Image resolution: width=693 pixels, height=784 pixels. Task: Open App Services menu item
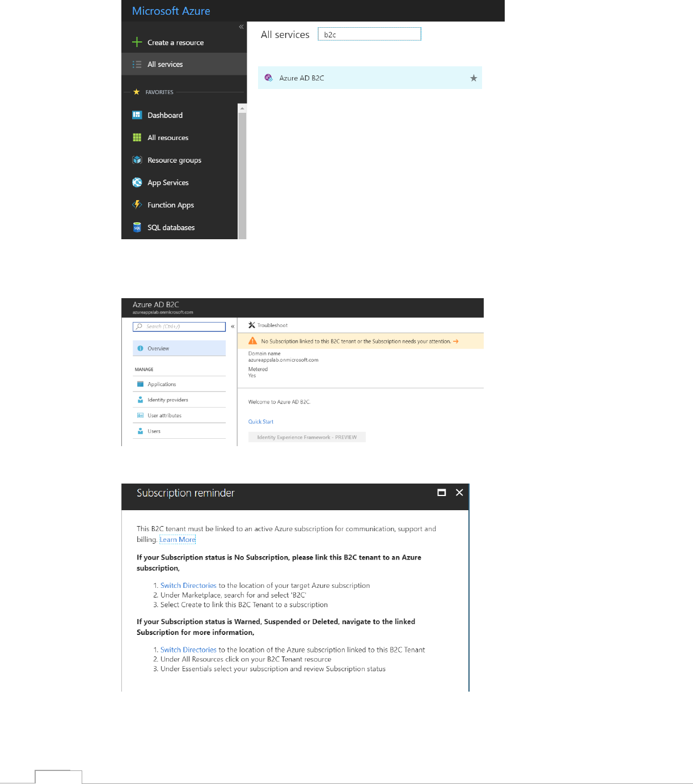coord(168,183)
